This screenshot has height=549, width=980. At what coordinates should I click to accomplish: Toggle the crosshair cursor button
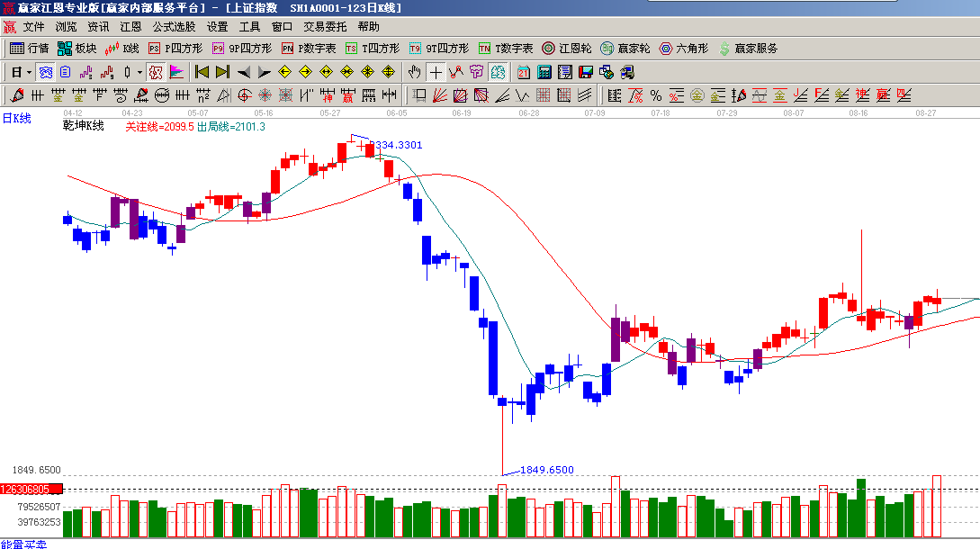pos(436,72)
